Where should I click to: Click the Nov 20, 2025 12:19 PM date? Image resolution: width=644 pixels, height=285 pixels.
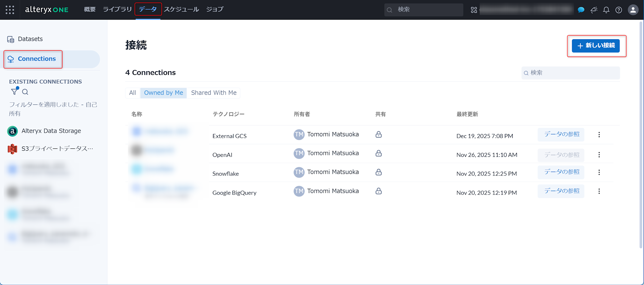coord(487,193)
